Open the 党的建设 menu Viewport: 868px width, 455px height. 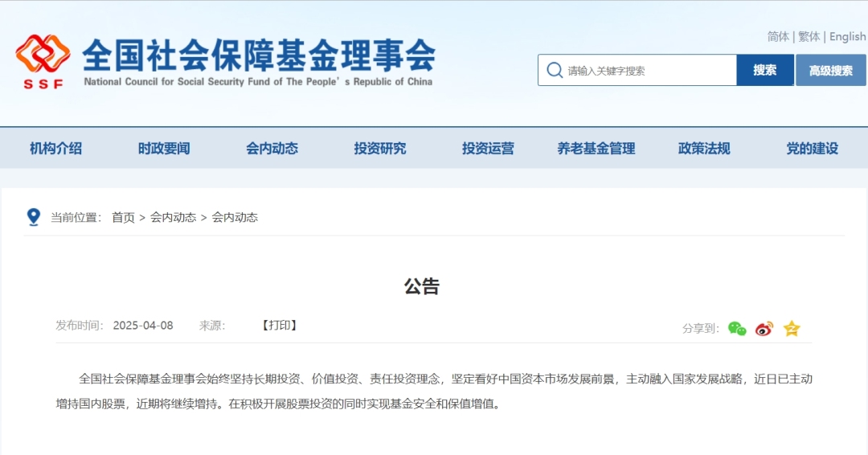(812, 149)
